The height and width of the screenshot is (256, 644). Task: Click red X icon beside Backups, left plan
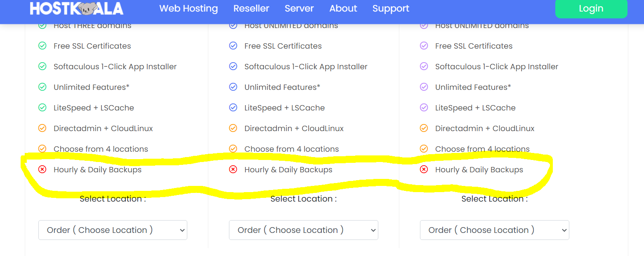pos(42,169)
